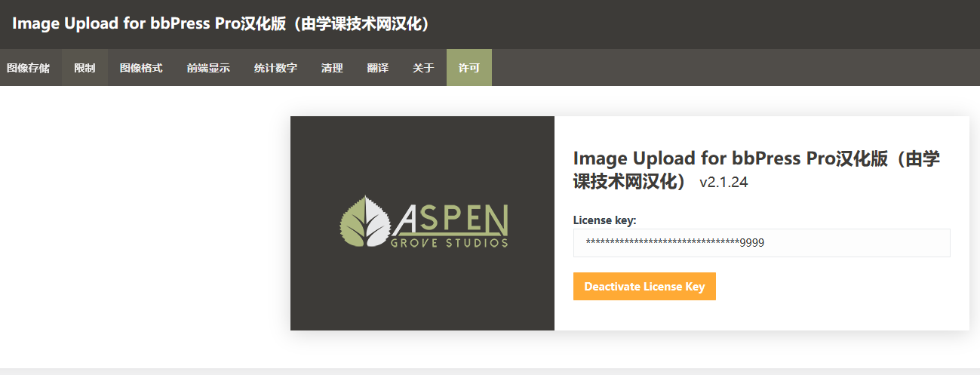Screen dimensions: 980x375
Task: Switch to the 限制 tab
Action: [x=84, y=68]
